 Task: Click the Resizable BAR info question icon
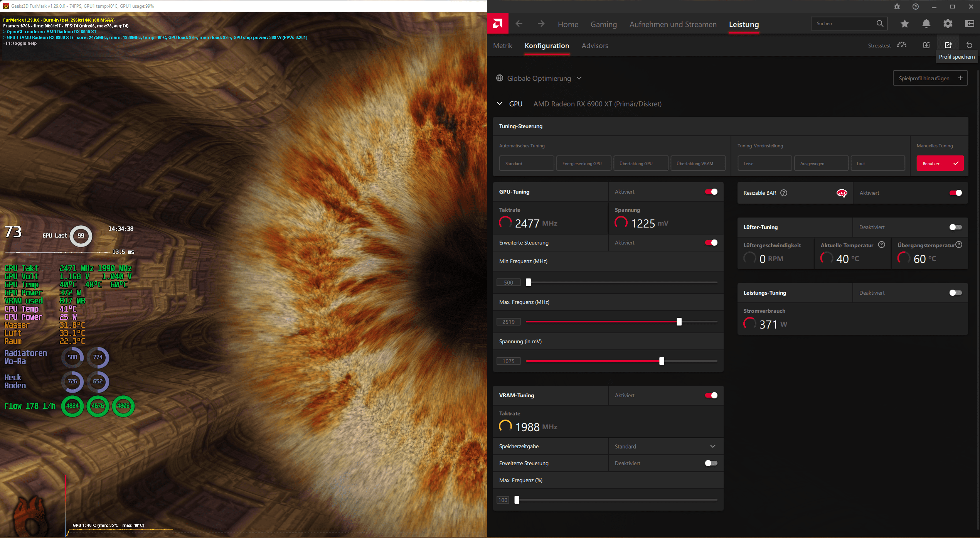[784, 193]
